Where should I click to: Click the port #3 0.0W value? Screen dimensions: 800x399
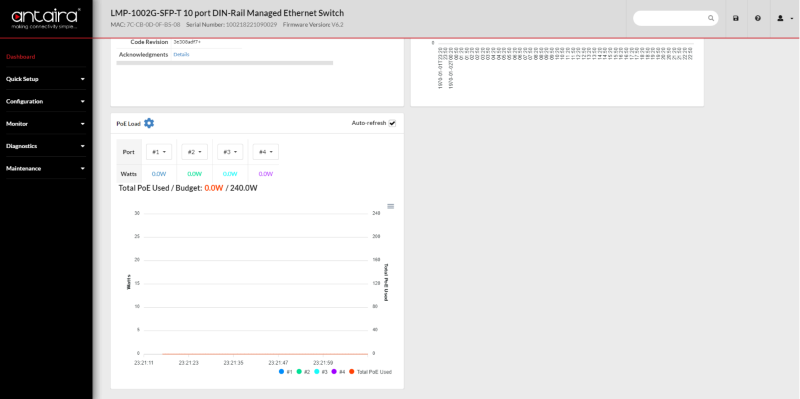click(230, 174)
